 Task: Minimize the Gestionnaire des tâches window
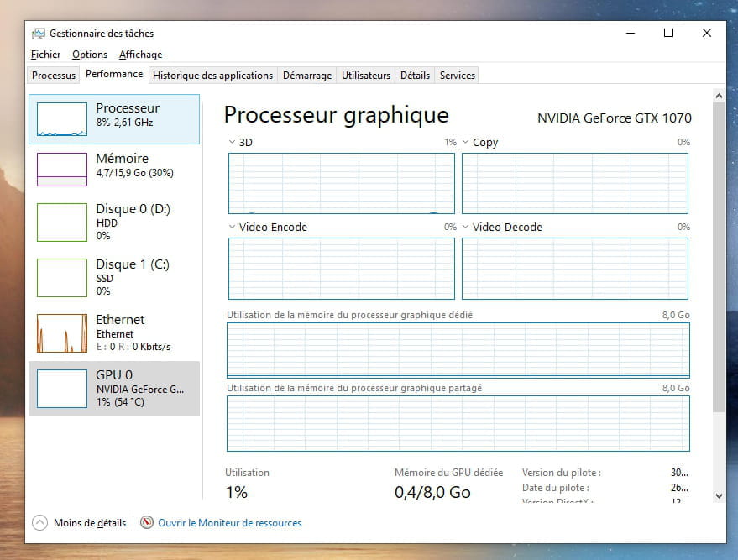[x=631, y=33]
